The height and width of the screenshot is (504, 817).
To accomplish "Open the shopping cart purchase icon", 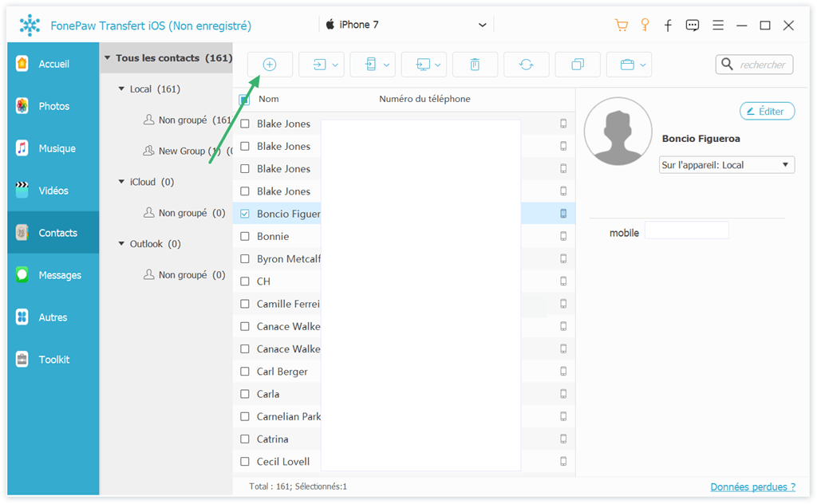I will 621,25.
